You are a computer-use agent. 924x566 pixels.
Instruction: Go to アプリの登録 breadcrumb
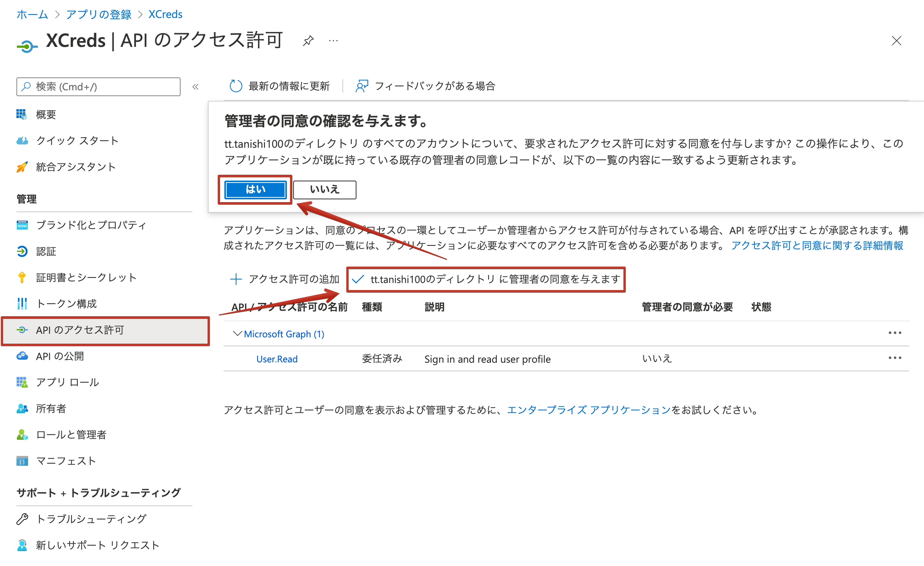98,14
